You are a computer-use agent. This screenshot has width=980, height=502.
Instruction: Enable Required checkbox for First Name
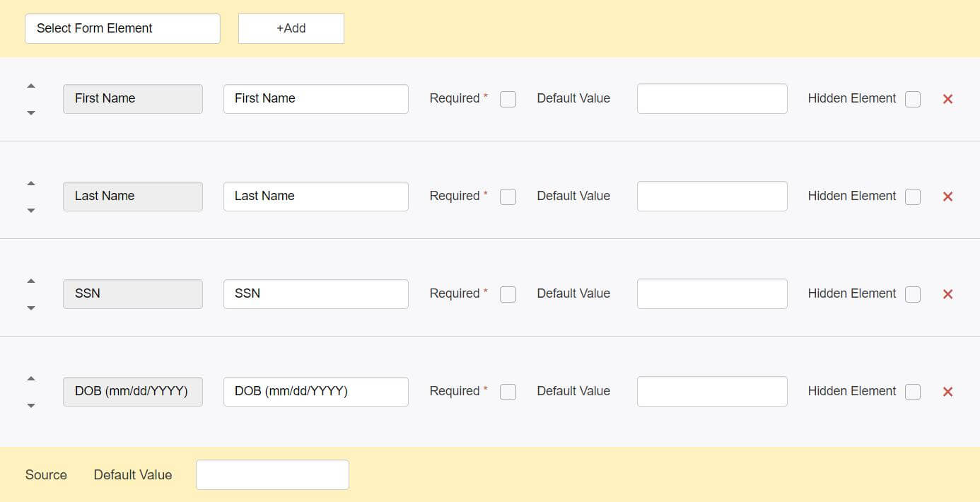pos(508,99)
